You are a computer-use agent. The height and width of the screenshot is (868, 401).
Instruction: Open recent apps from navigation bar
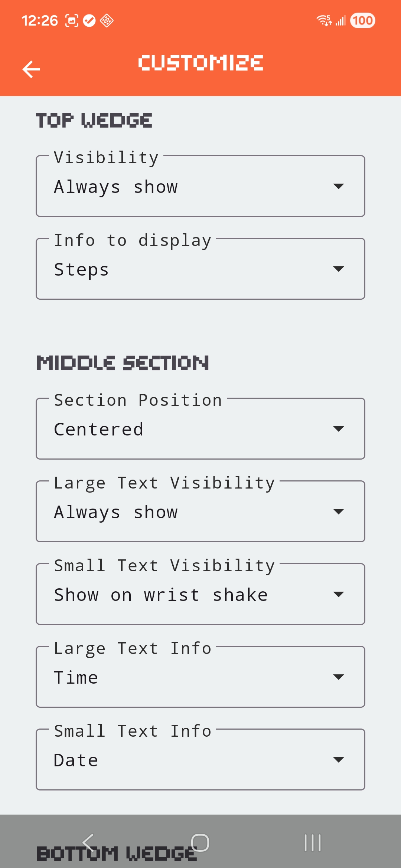[x=312, y=843]
